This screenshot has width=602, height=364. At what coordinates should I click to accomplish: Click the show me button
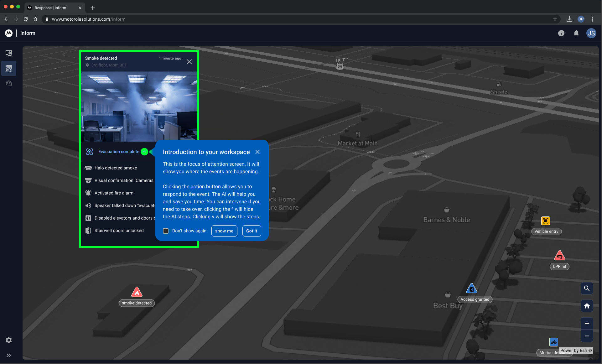(x=224, y=231)
